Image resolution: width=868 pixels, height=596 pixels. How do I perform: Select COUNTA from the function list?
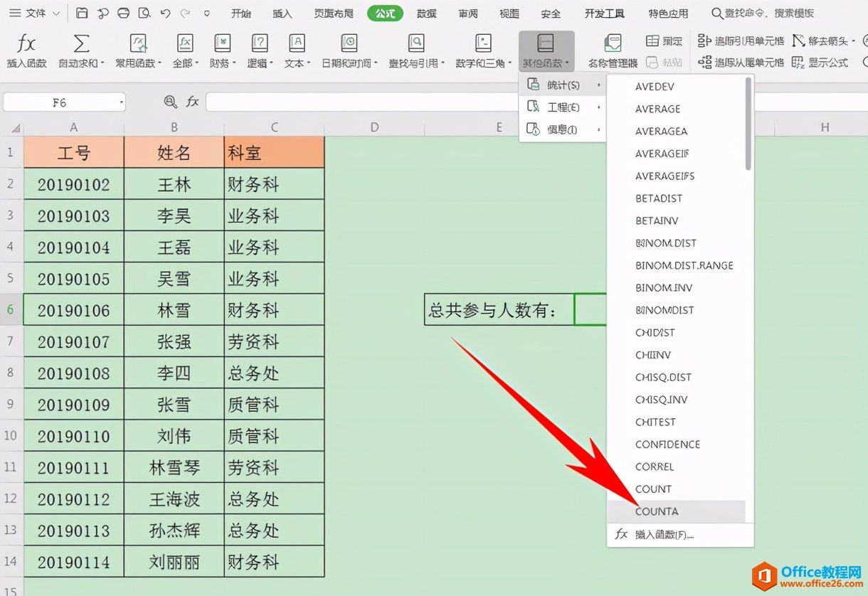click(676, 511)
